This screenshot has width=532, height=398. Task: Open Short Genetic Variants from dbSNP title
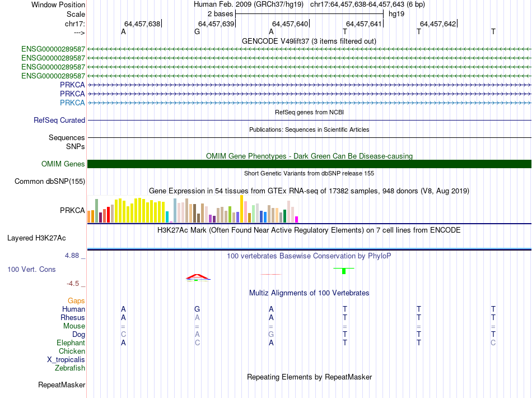(309, 173)
